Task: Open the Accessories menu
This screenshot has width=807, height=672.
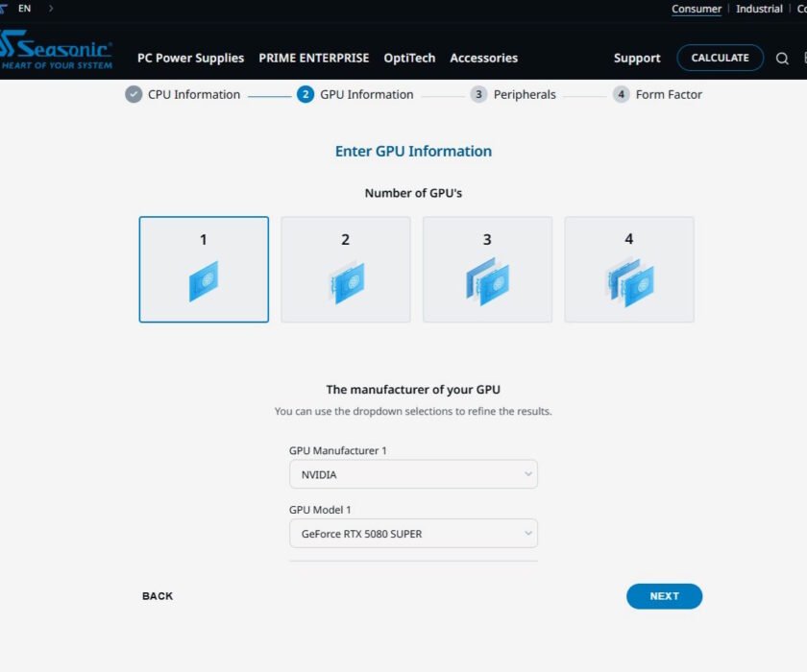Action: [x=484, y=59]
